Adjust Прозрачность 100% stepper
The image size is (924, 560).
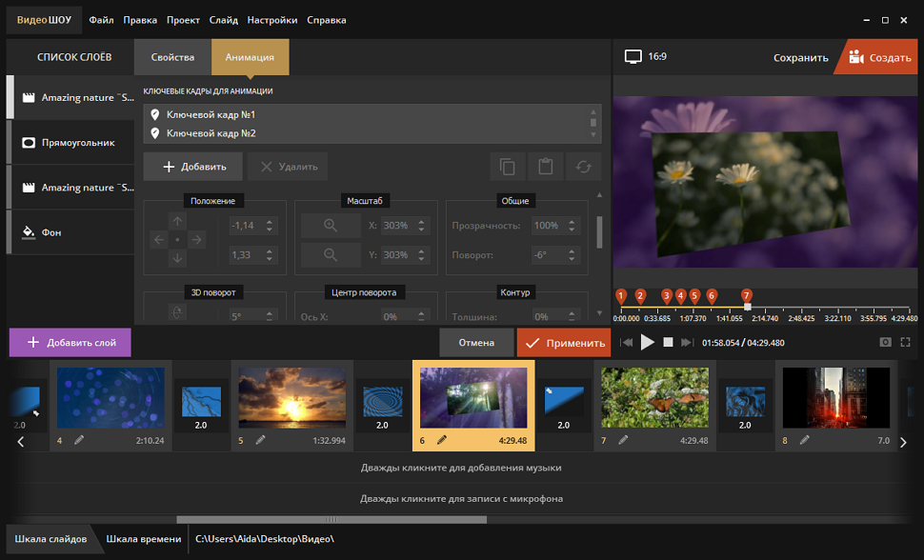pyautogui.click(x=572, y=225)
